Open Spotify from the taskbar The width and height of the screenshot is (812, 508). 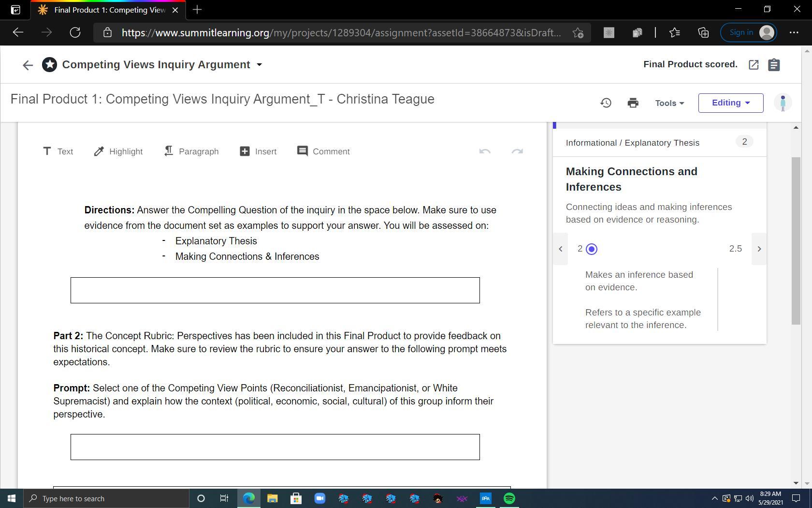click(509, 498)
